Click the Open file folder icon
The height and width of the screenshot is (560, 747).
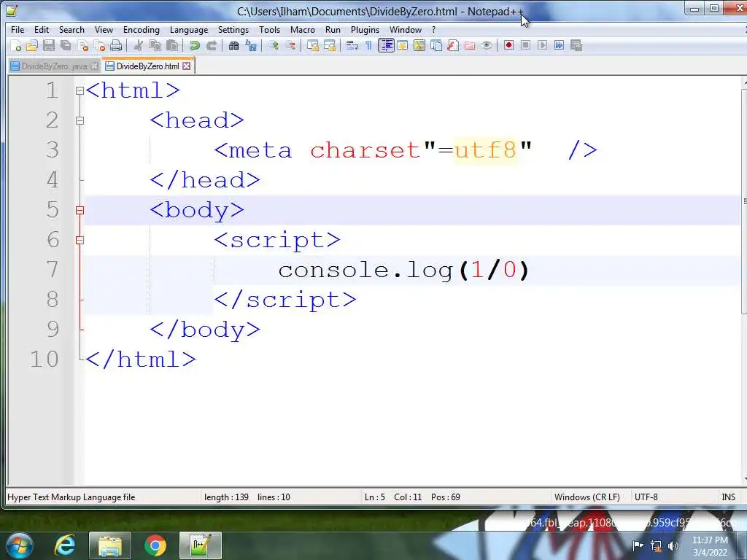(32, 46)
